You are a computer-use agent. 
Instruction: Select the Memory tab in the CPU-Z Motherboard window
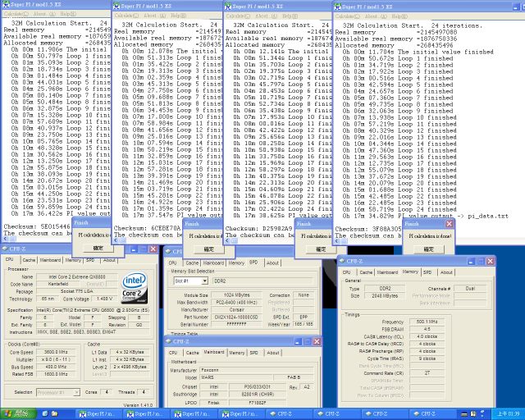(237, 353)
